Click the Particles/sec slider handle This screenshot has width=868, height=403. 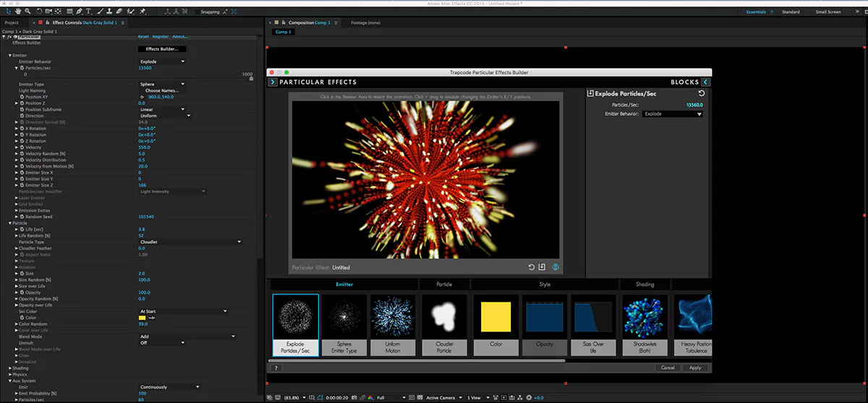click(x=250, y=78)
